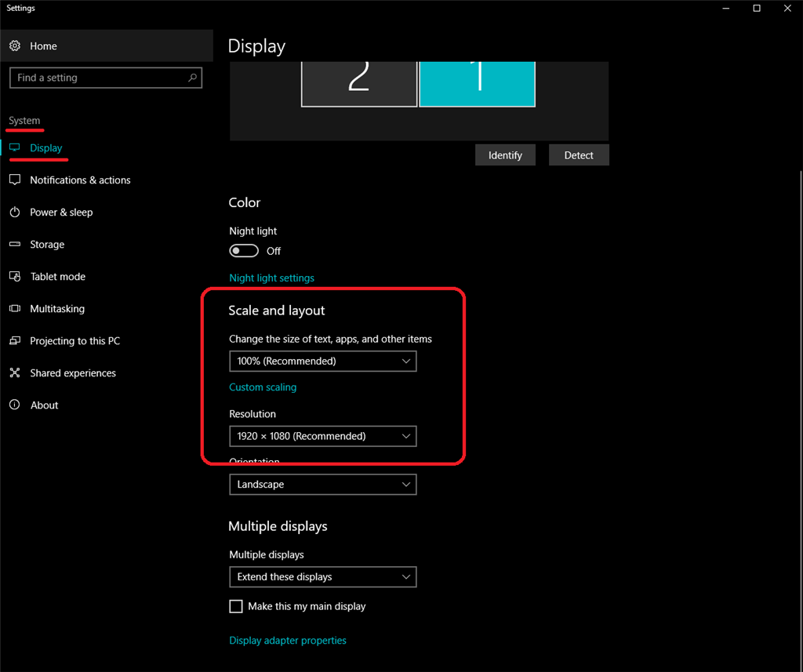Go to Projecting to this PC
This screenshot has height=672, width=803.
click(74, 341)
